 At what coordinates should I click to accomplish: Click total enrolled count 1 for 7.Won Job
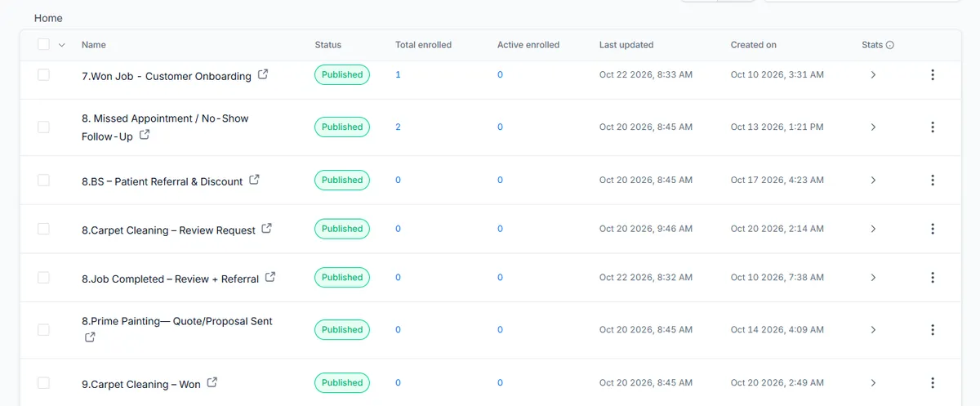tap(398, 74)
